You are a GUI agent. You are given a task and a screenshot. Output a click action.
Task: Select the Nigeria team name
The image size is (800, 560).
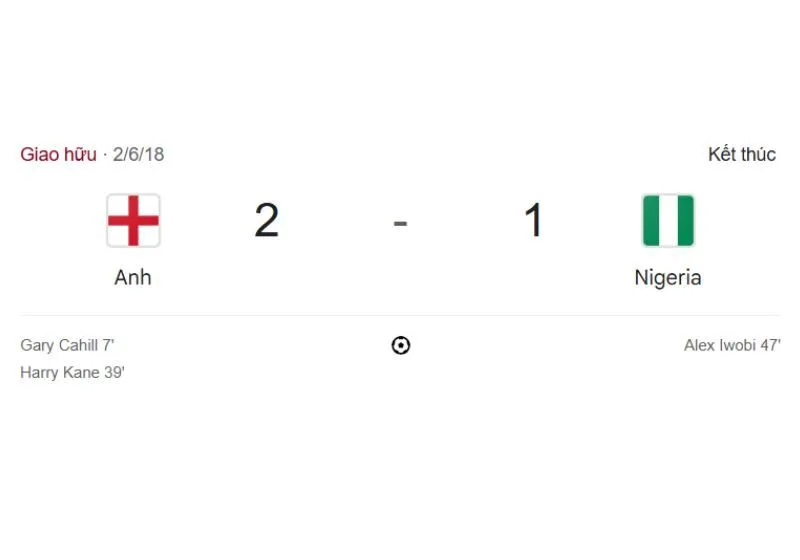pyautogui.click(x=668, y=277)
